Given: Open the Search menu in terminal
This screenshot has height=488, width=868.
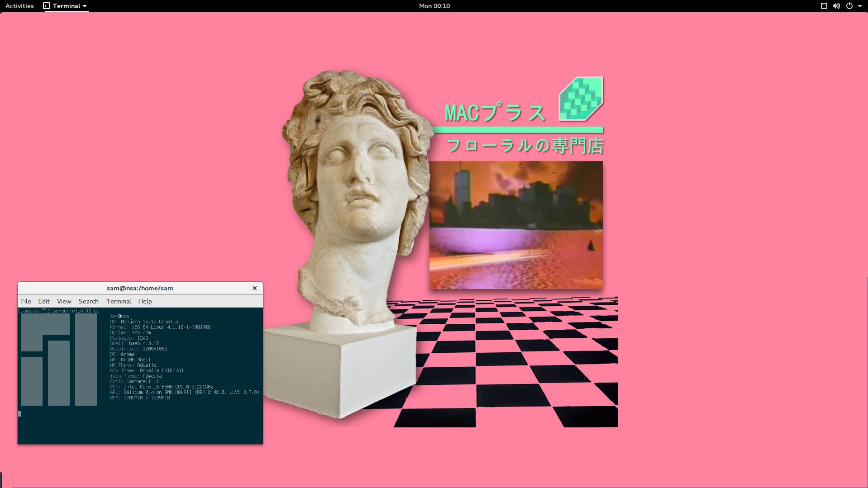Looking at the screenshot, I should click(x=88, y=301).
